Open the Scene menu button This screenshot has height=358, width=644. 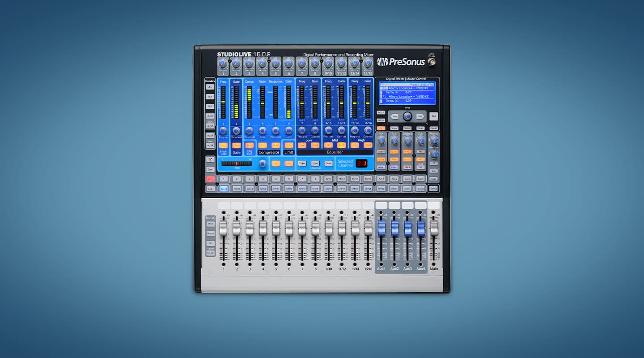coord(394,128)
